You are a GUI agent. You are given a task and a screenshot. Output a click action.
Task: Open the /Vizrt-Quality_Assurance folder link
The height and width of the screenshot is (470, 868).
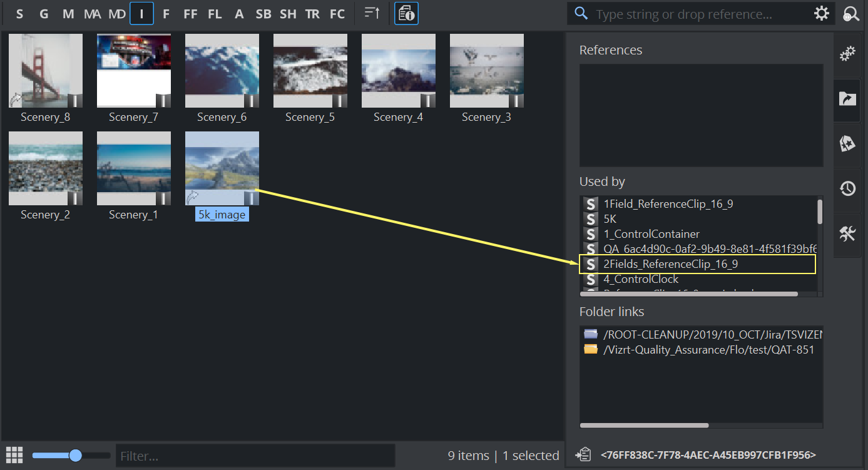point(708,350)
